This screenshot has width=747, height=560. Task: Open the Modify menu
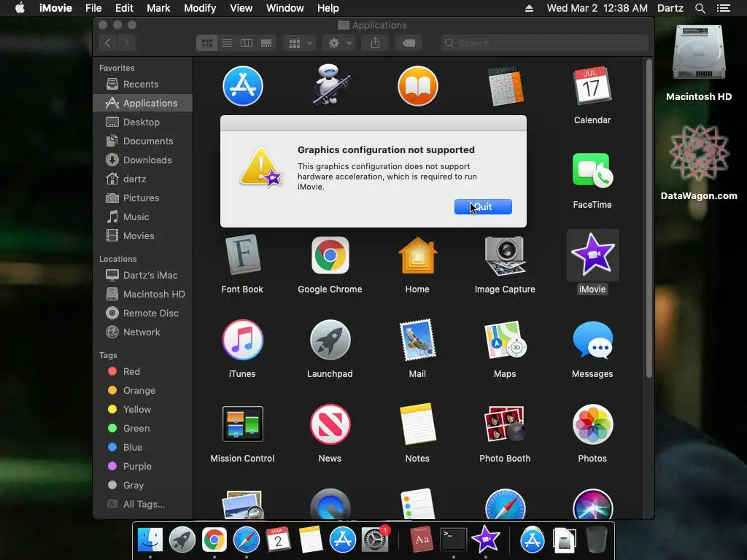(200, 8)
